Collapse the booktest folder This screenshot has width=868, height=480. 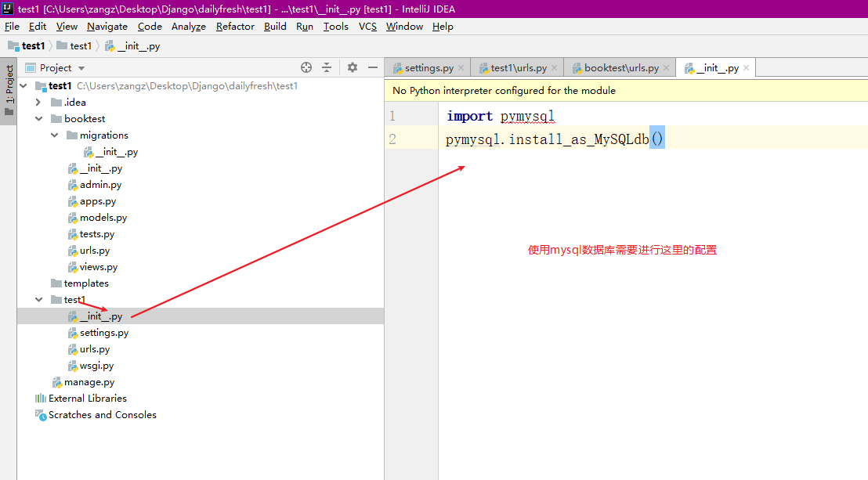38,118
